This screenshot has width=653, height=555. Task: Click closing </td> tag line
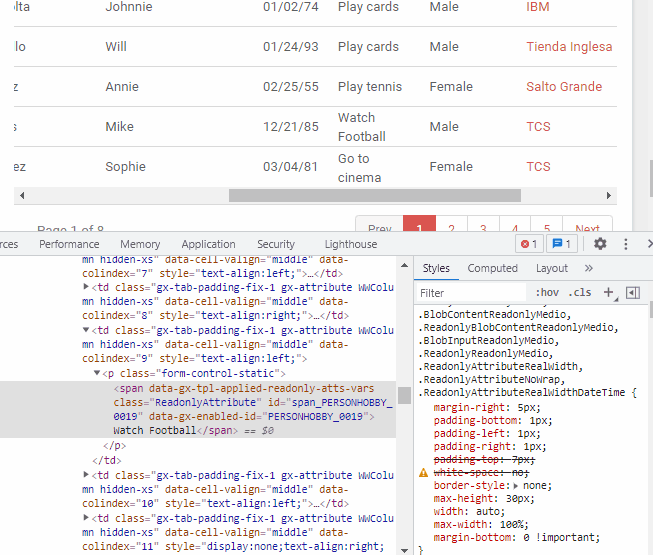pos(107,460)
